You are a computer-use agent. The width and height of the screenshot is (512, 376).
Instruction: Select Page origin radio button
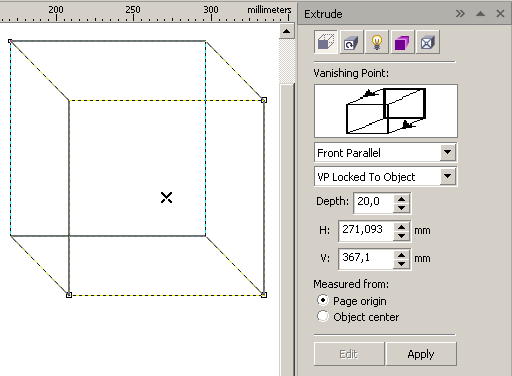[323, 300]
